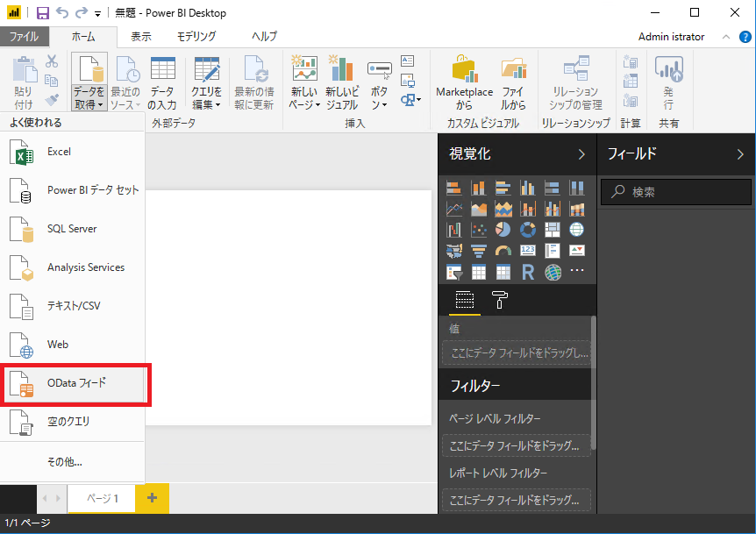Open help via the blue question mark icon
Image resolution: width=756 pixels, height=534 pixels.
click(745, 37)
